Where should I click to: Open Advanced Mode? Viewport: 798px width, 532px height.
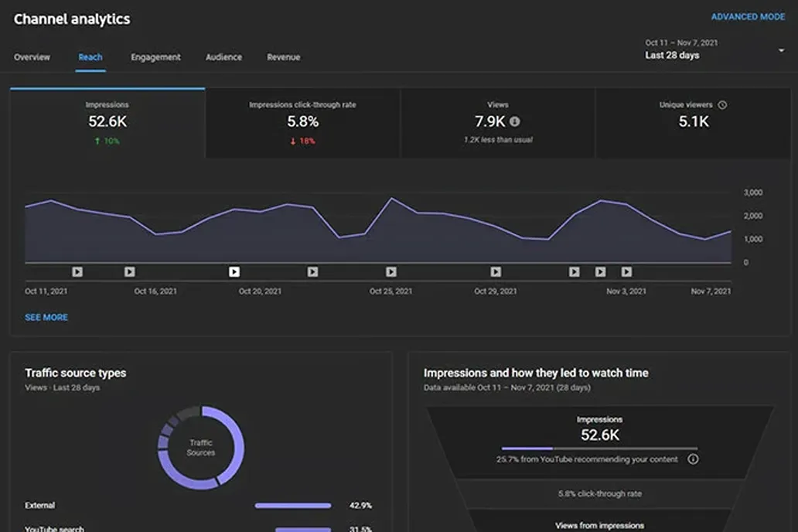tap(748, 16)
